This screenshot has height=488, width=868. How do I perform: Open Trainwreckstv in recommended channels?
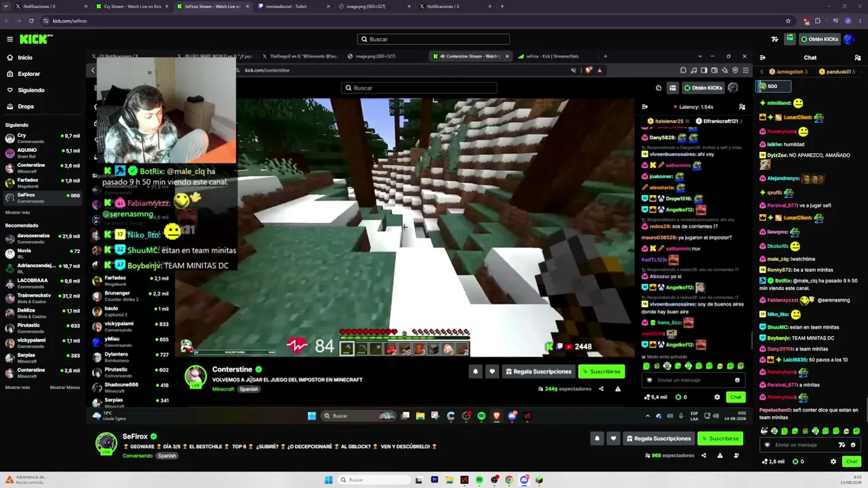(43, 298)
